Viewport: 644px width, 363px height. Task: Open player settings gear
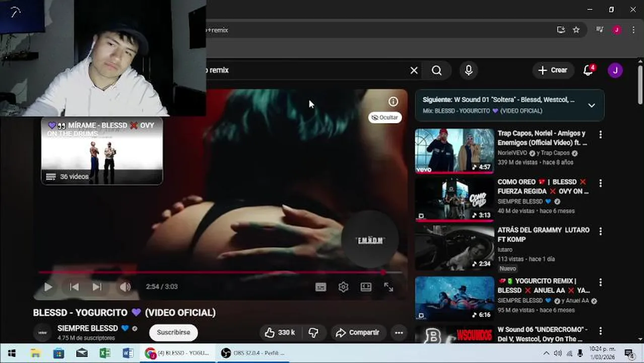(343, 287)
